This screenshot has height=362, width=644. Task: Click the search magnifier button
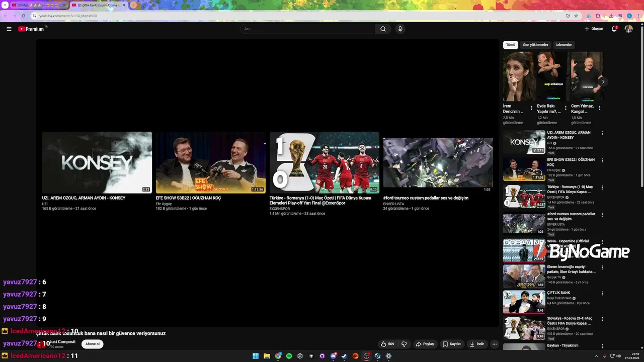383,29
